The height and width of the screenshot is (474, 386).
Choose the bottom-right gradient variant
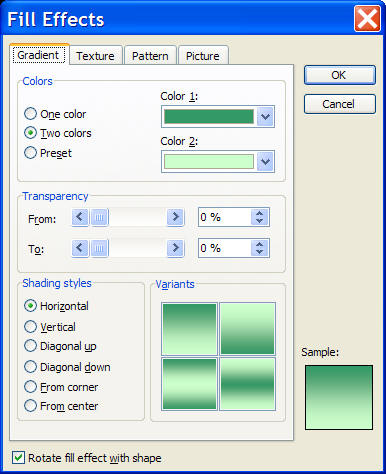(x=248, y=384)
